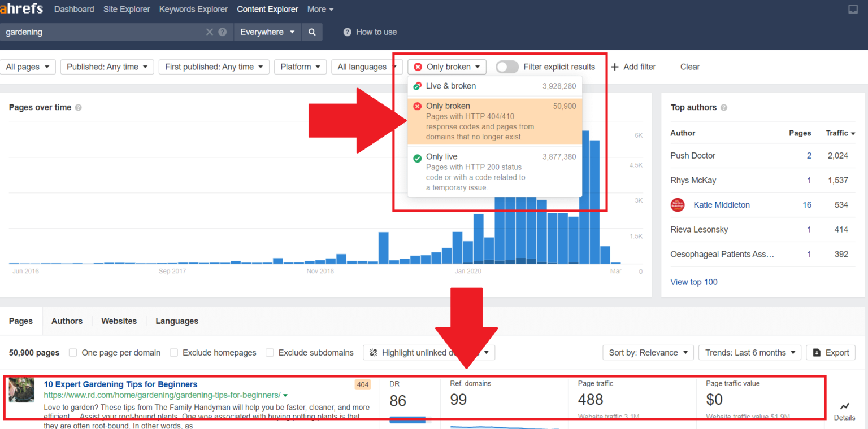Open the All languages dropdown
This screenshot has width=868, height=429.
[x=366, y=67]
